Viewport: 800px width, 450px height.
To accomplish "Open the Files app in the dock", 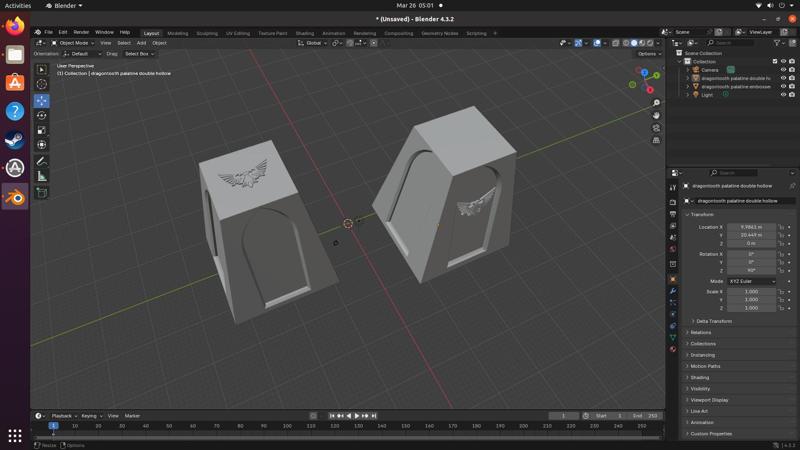I will 15,54.
